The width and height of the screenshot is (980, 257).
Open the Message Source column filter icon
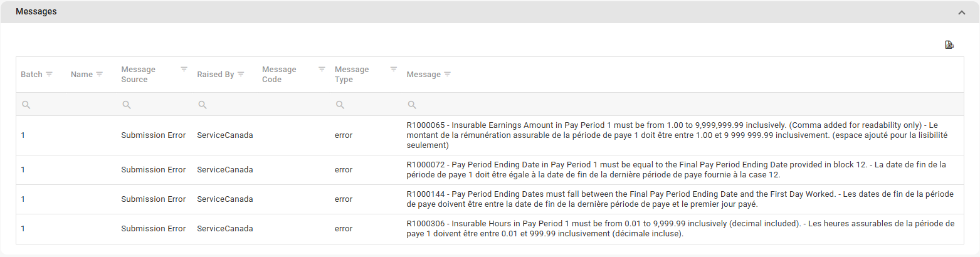184,69
